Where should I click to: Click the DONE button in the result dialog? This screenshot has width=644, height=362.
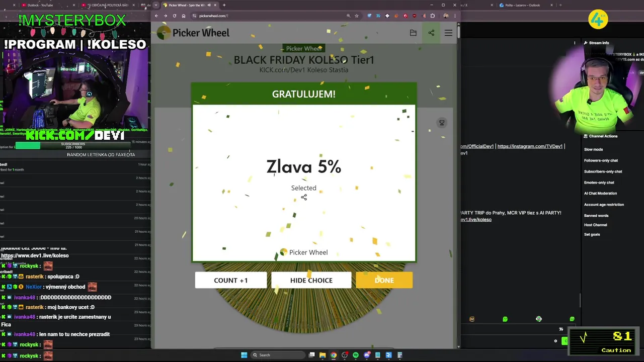click(384, 280)
